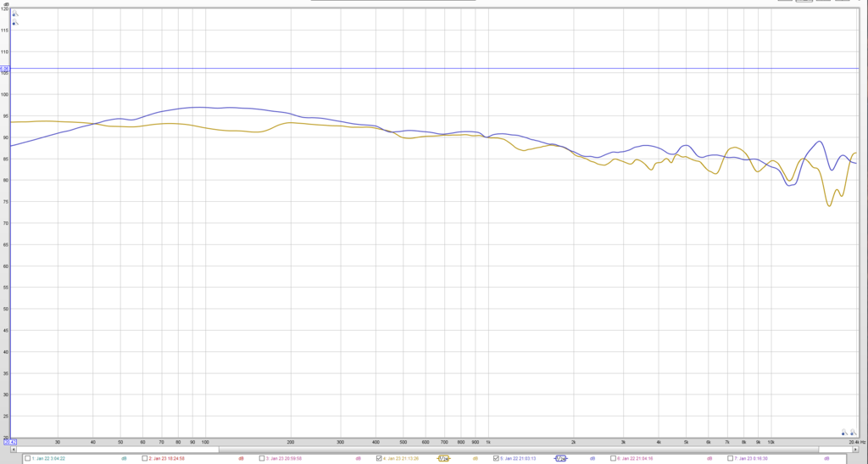Uncheck trace 4: Jan 23 21:13:26
This screenshot has width=868, height=464.
tap(379, 458)
